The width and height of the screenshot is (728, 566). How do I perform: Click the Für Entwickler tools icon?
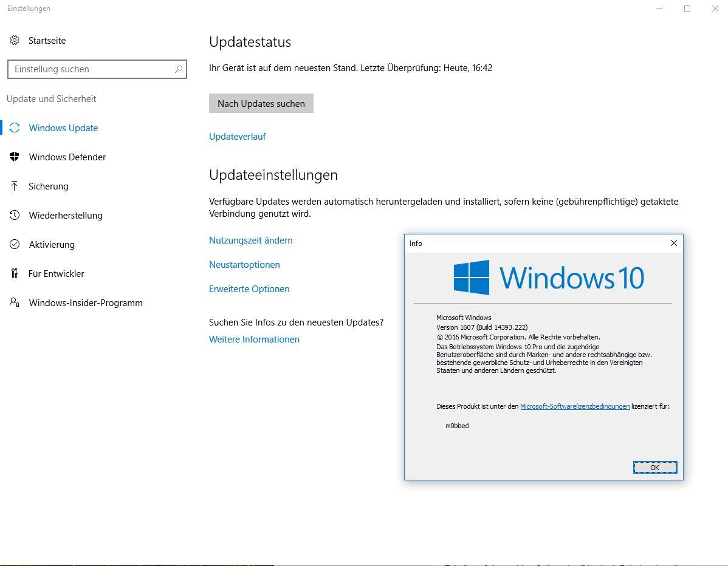point(15,273)
